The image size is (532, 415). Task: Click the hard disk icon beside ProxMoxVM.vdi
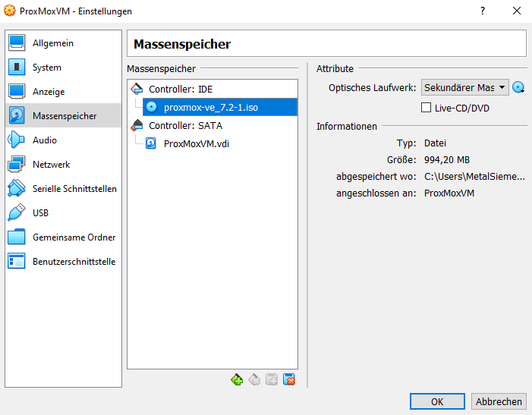coord(151,143)
